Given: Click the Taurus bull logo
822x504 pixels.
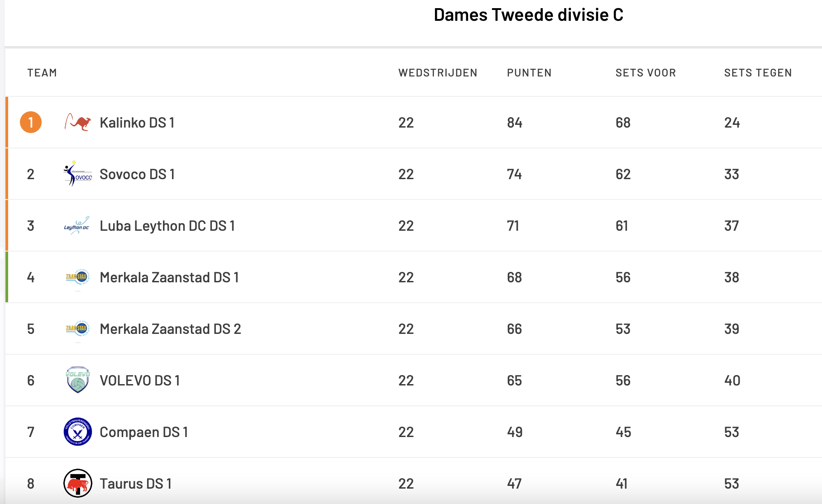Looking at the screenshot, I should click(x=78, y=483).
